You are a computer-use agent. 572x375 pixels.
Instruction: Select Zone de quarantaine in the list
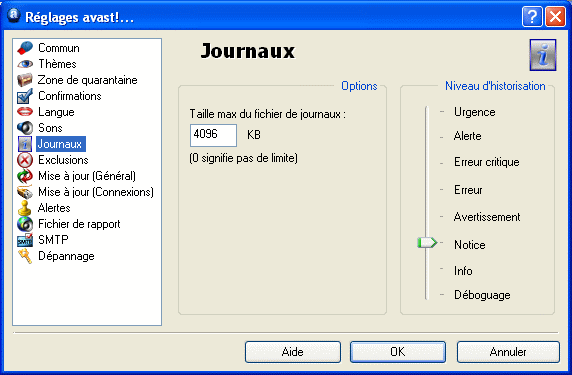[x=88, y=80]
